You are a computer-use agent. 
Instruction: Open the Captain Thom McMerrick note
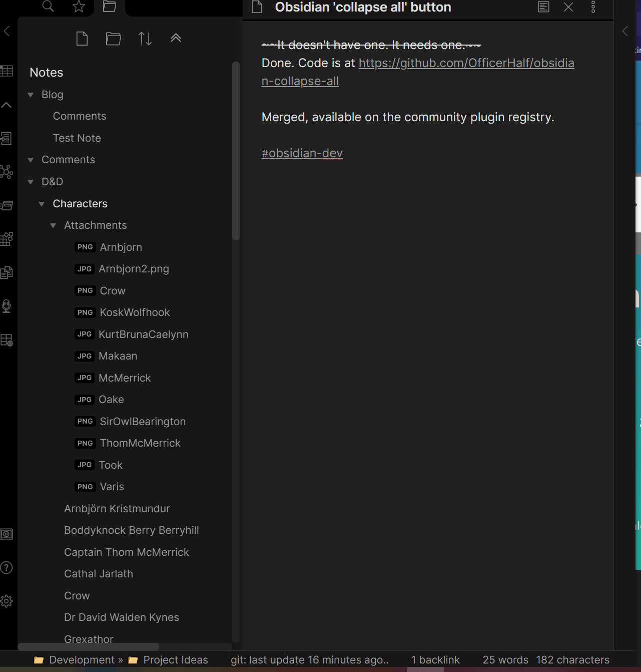click(x=127, y=552)
